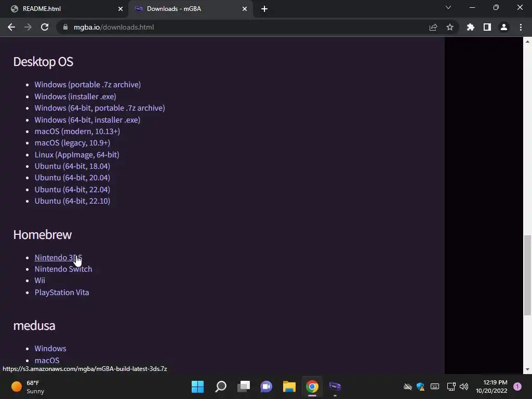This screenshot has height=399, width=532.
Task: Open clock showing 12:19 PM
Action: tap(491, 387)
